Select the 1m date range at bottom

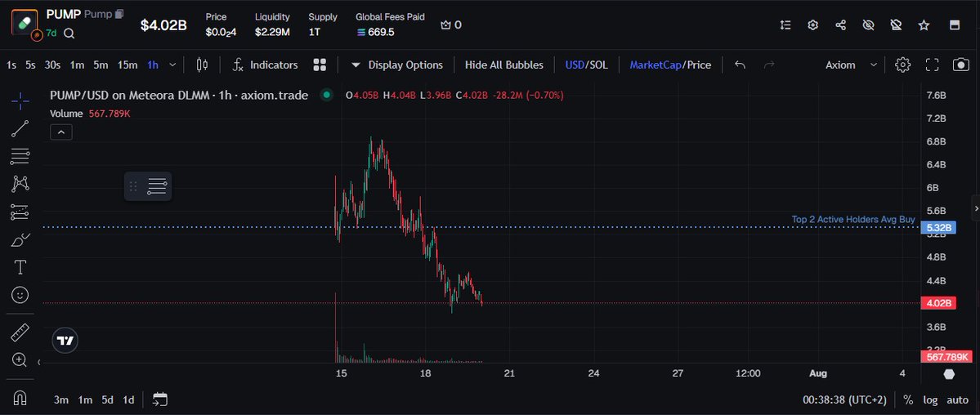85,400
